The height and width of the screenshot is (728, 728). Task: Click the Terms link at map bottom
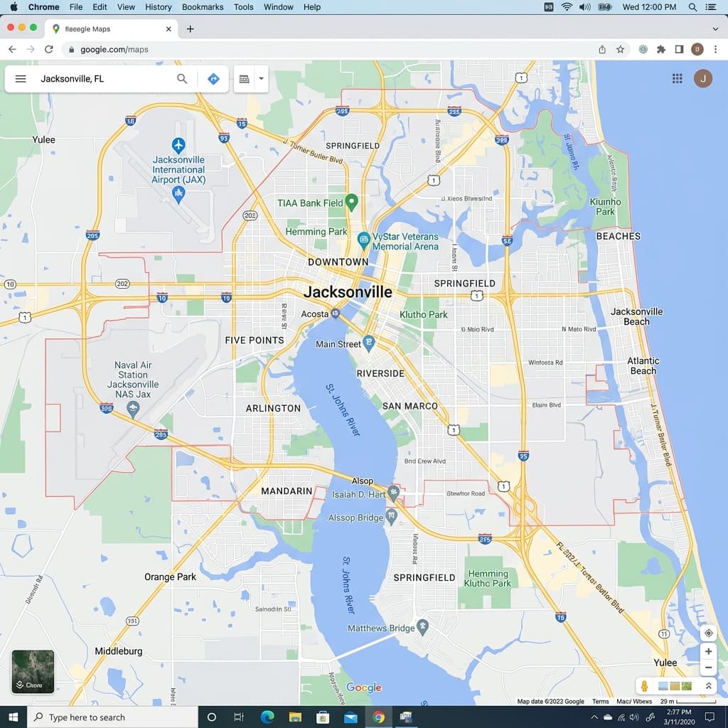pyautogui.click(x=600, y=701)
